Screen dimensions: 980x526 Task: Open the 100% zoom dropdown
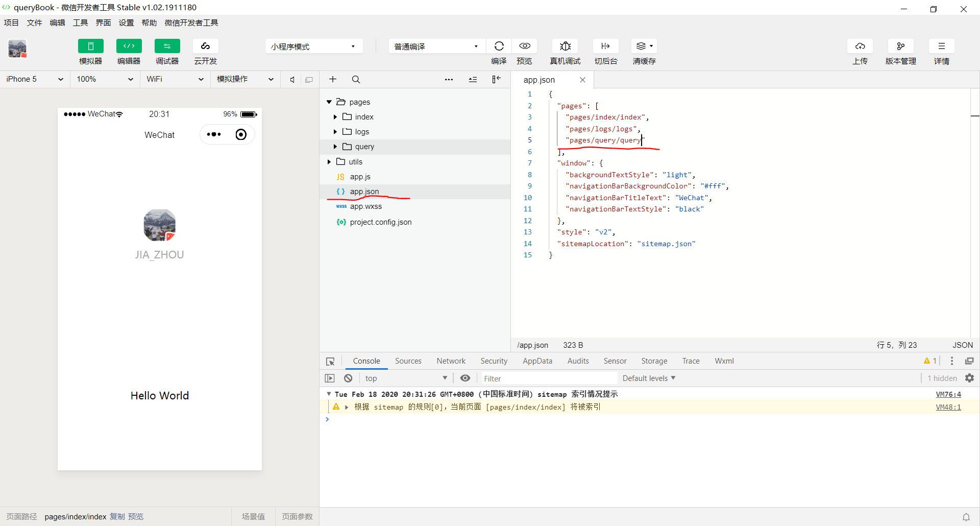(x=105, y=79)
